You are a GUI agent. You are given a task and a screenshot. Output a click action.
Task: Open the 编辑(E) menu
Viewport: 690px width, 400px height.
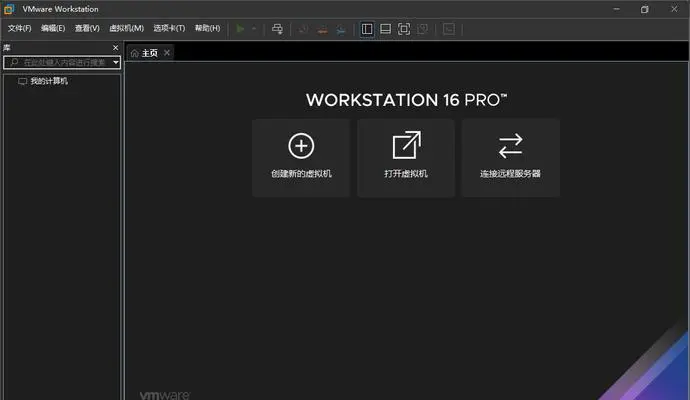(53, 28)
